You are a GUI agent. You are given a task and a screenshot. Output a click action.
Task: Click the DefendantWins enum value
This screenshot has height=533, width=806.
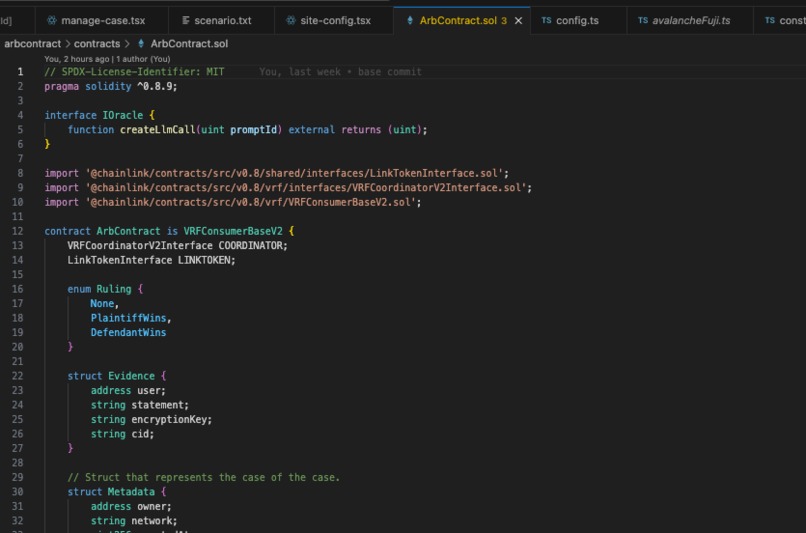[129, 333]
